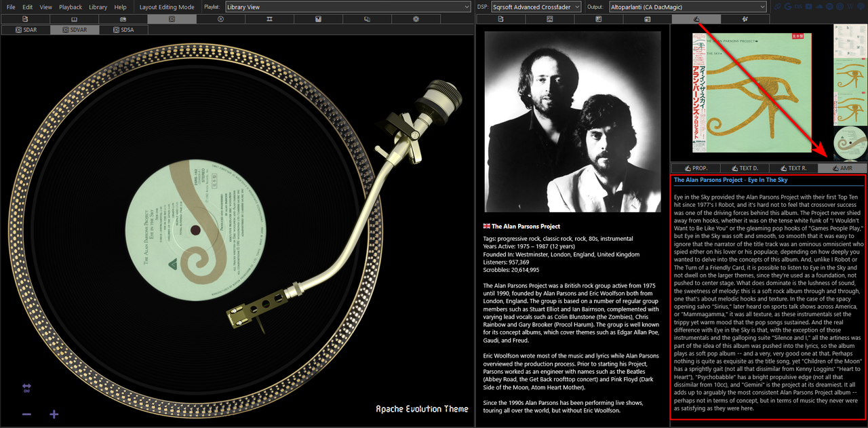Click the 'Apache Evolution Theme' label
868x428 pixels.
[x=422, y=409]
